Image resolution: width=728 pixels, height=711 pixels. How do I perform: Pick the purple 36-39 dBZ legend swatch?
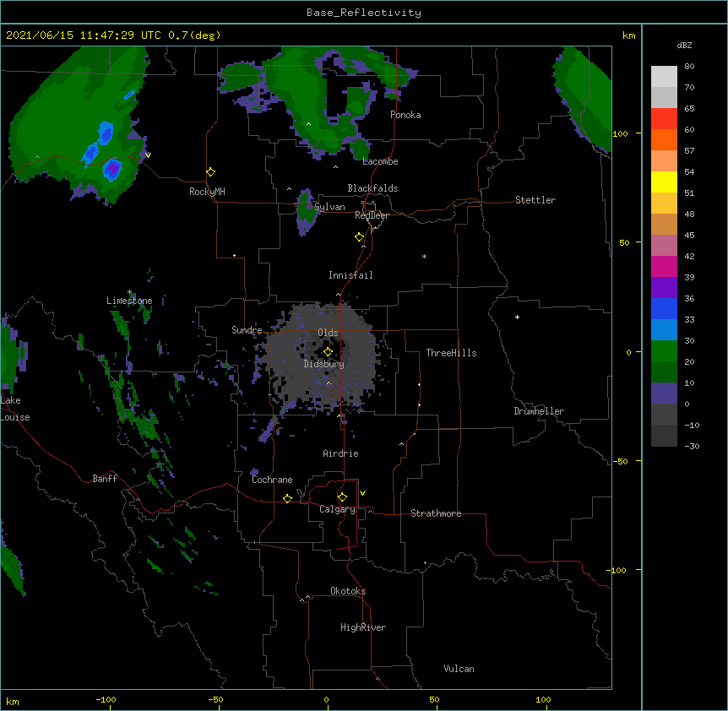[664, 288]
